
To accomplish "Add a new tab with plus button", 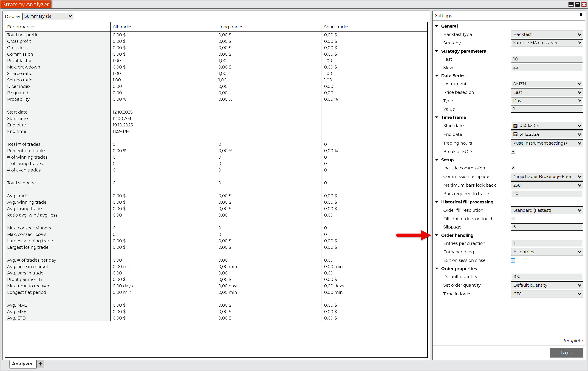I will (40, 364).
